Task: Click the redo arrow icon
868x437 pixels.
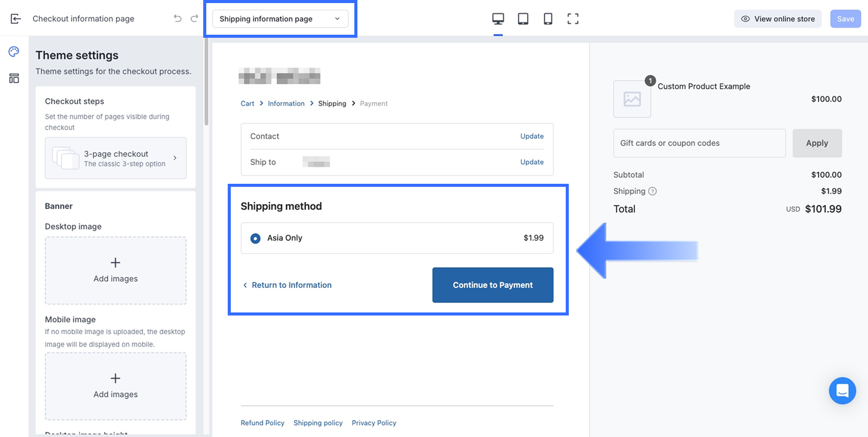Action: (x=195, y=19)
